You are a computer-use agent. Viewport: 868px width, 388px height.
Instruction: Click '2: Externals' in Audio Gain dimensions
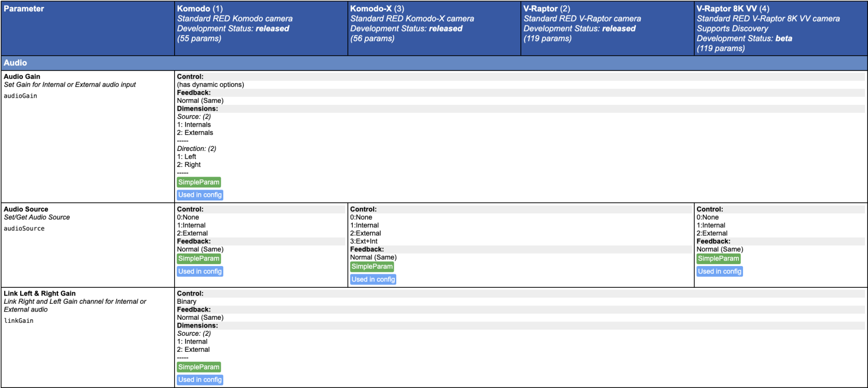click(x=195, y=133)
